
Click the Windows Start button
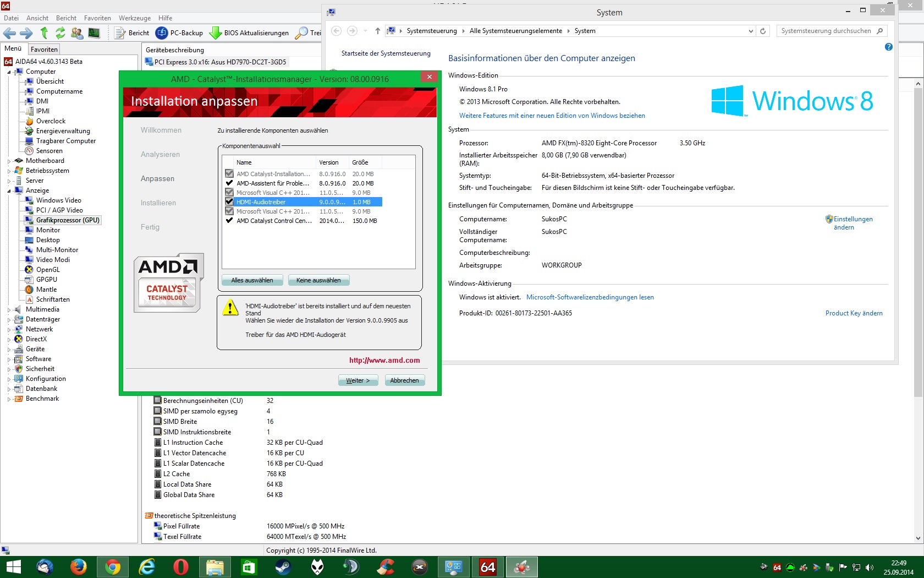13,567
